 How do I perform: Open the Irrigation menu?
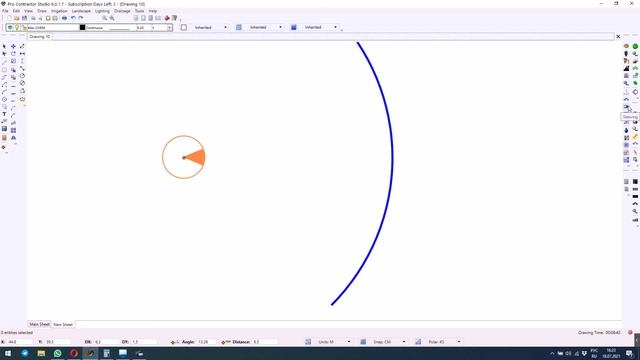tap(59, 11)
